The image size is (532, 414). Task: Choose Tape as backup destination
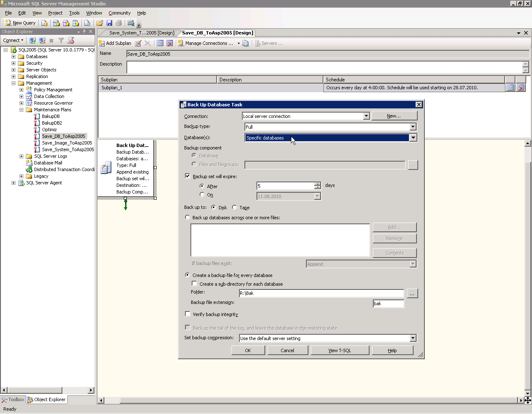(x=234, y=207)
